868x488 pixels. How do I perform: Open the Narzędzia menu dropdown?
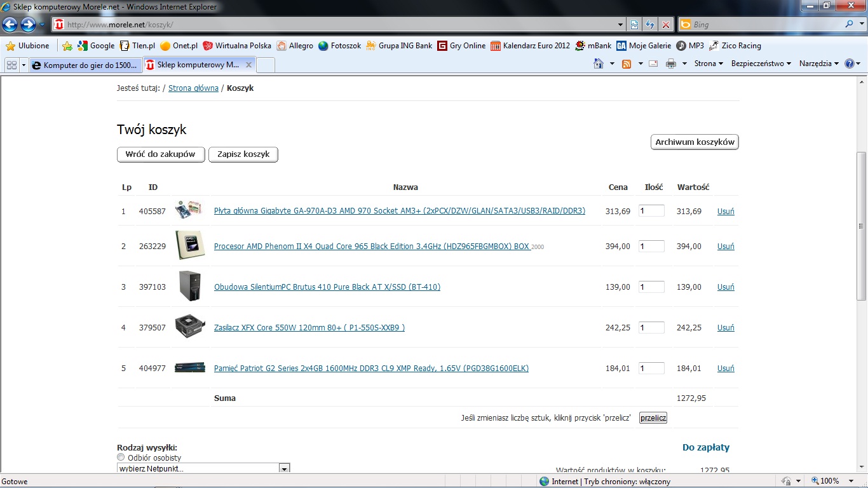819,64
